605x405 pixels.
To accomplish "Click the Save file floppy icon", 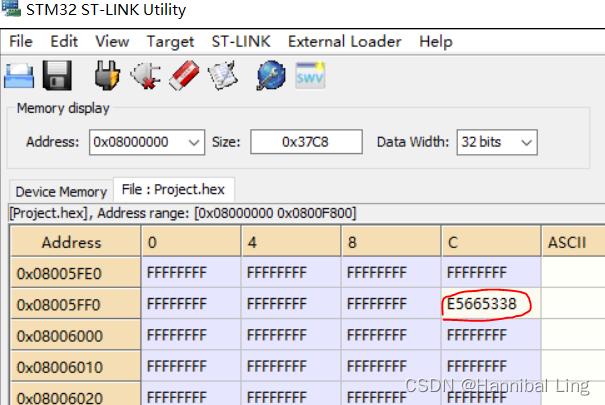I will point(57,76).
